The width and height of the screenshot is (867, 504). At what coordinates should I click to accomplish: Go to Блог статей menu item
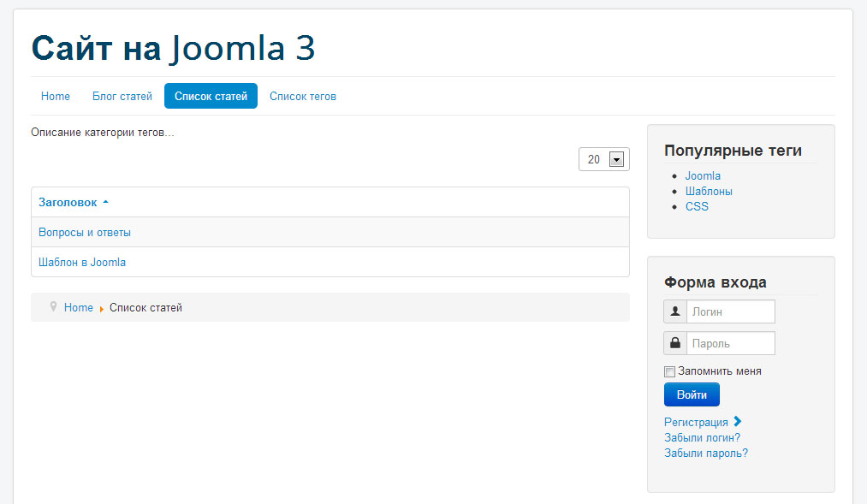[122, 96]
